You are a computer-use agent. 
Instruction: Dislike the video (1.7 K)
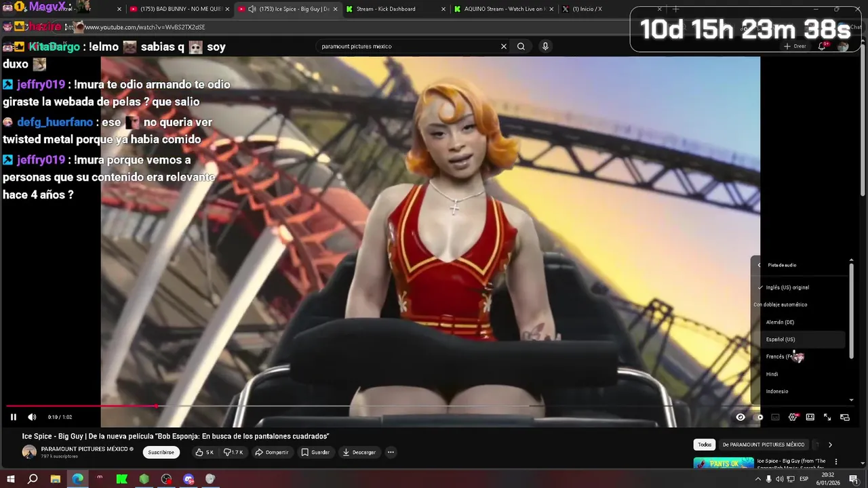233,452
